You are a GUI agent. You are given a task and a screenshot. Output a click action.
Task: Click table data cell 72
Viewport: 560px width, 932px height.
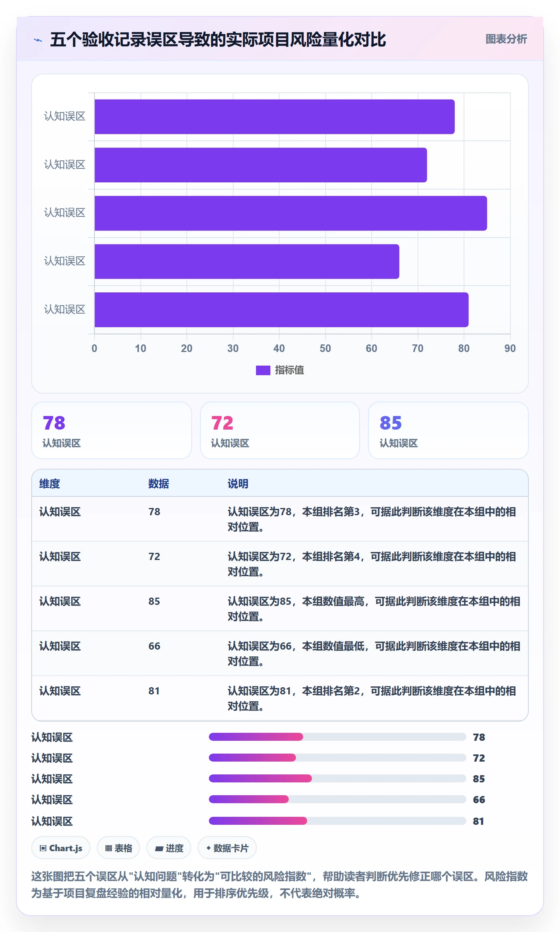(154, 556)
